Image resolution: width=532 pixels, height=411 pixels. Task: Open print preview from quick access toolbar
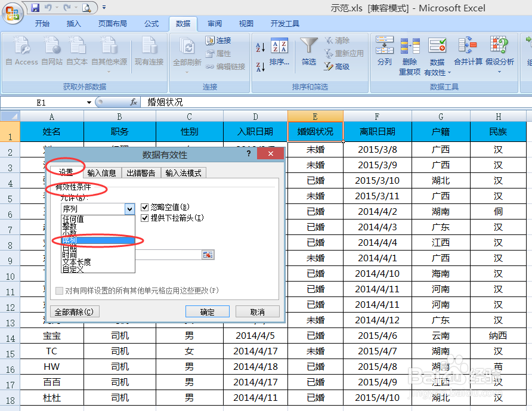pyautogui.click(x=86, y=8)
